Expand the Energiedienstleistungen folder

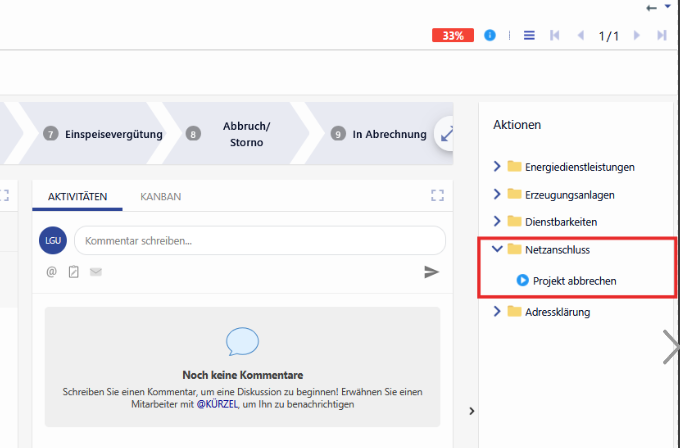click(x=497, y=166)
